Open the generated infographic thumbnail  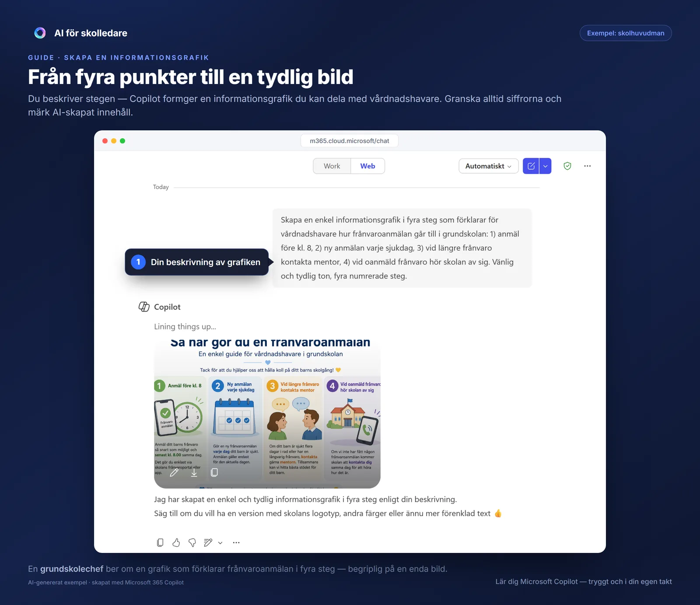click(267, 413)
